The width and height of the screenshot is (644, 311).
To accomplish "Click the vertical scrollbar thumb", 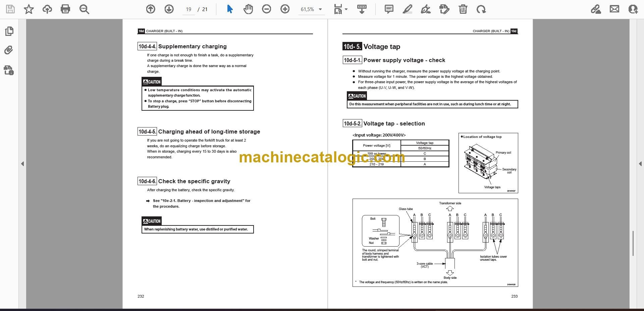I will point(633,243).
